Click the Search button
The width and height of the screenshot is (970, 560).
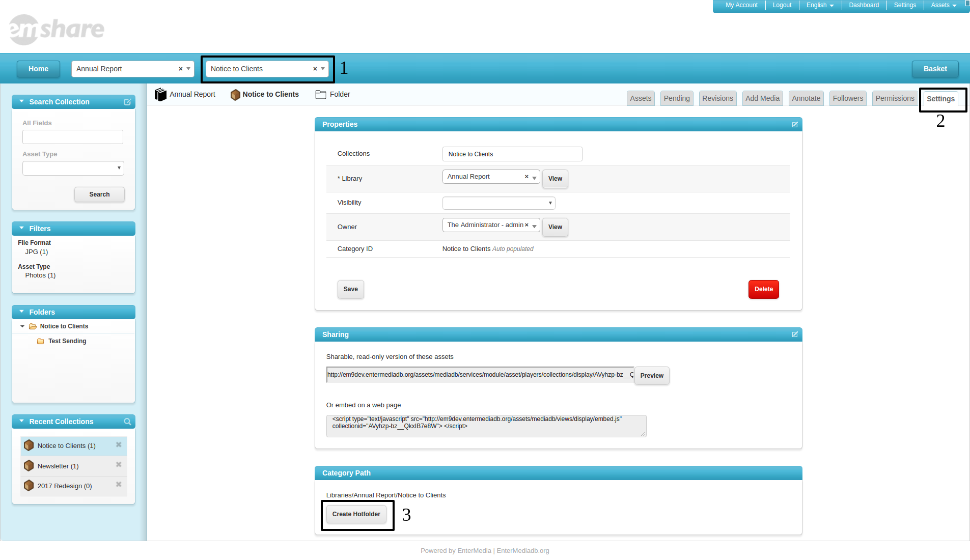(99, 194)
